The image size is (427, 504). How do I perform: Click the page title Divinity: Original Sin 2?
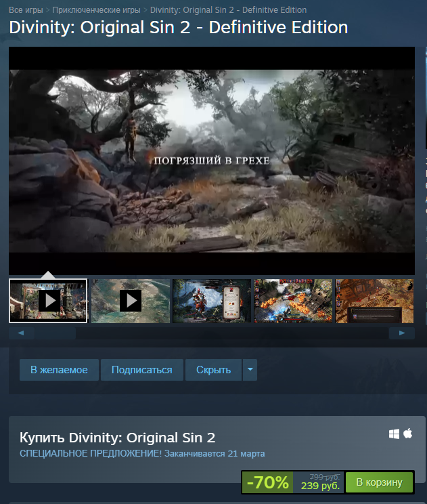pyautogui.click(x=179, y=27)
